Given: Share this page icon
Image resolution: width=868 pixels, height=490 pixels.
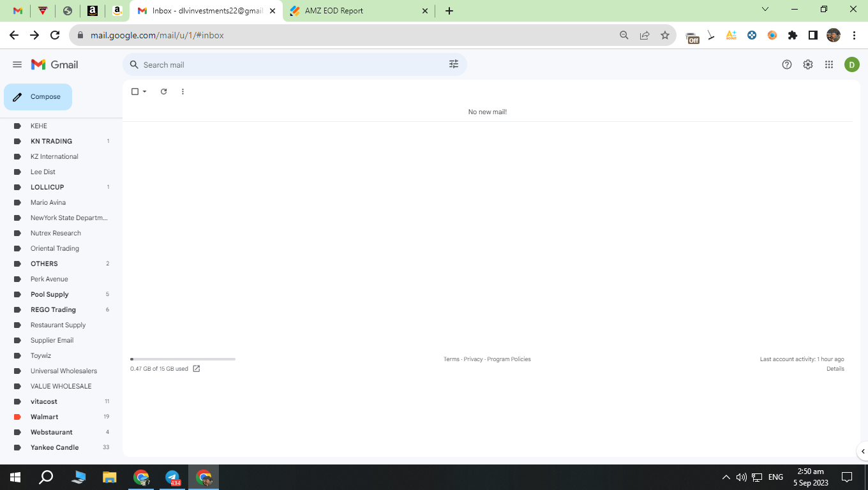Looking at the screenshot, I should tap(645, 35).
